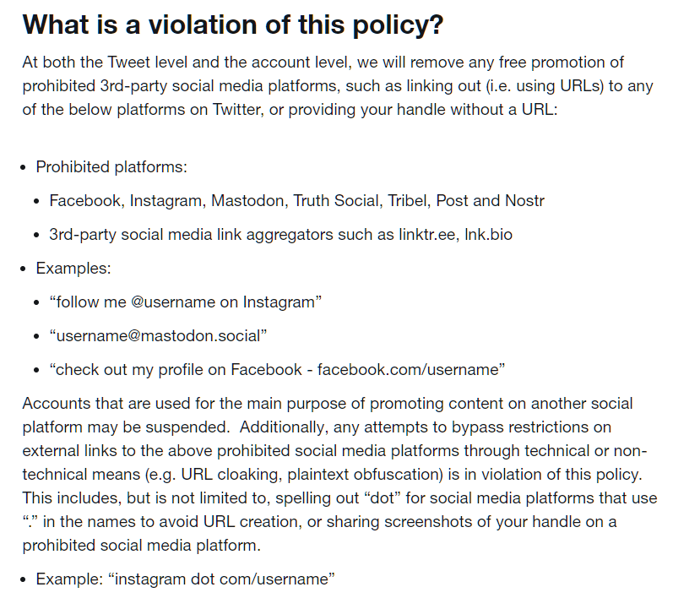Click the "linktr.ee" aggregator text
The height and width of the screenshot is (598, 700).
pyautogui.click(x=427, y=235)
